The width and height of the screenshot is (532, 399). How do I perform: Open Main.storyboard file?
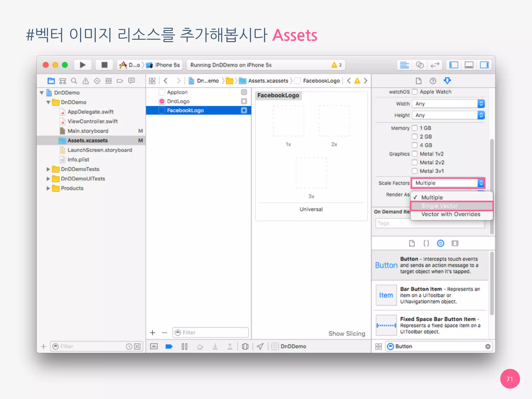[x=88, y=131]
